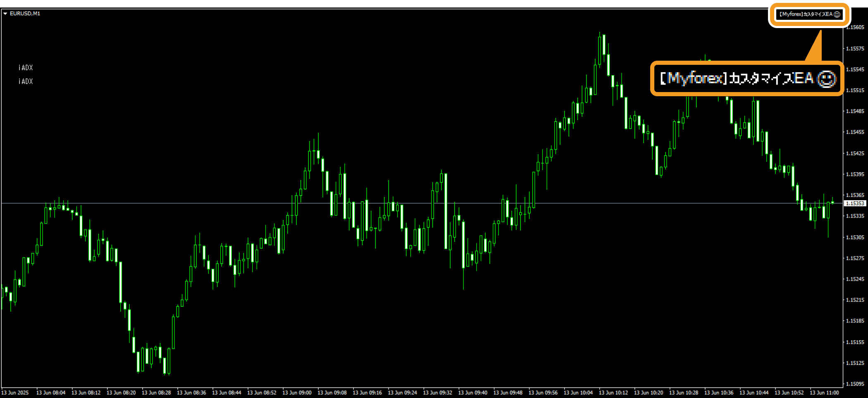The height and width of the screenshot is (398, 868).
Task: Click the large smiley face in the orange callout
Action: (827, 78)
